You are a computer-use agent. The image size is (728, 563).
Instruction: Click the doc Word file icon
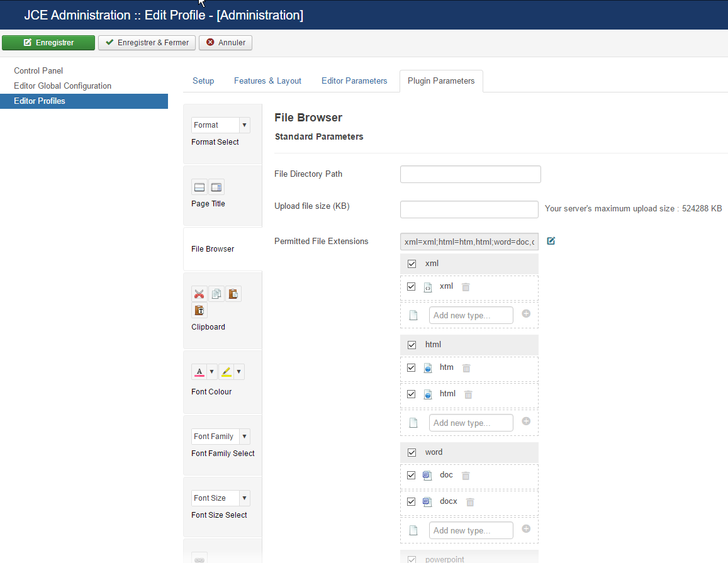(x=427, y=476)
